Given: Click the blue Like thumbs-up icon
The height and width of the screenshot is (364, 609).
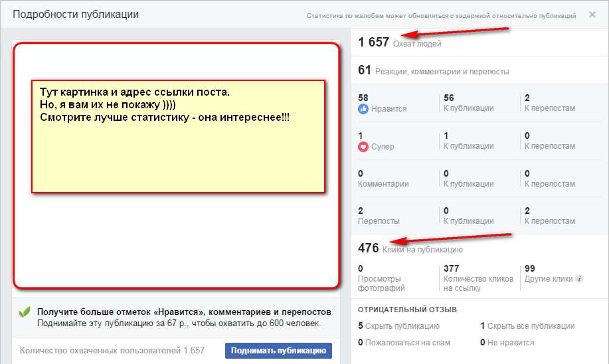Looking at the screenshot, I should (363, 109).
